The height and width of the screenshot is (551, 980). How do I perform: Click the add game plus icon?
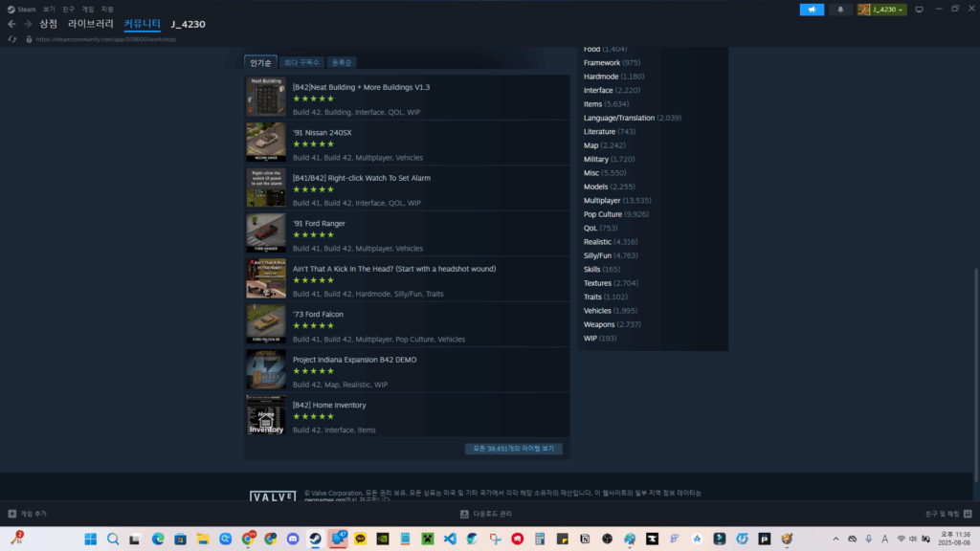tap(11, 514)
